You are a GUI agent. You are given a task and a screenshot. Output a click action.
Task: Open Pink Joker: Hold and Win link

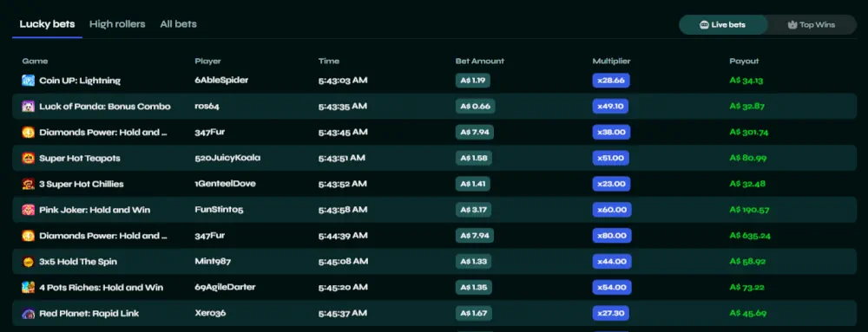click(95, 210)
